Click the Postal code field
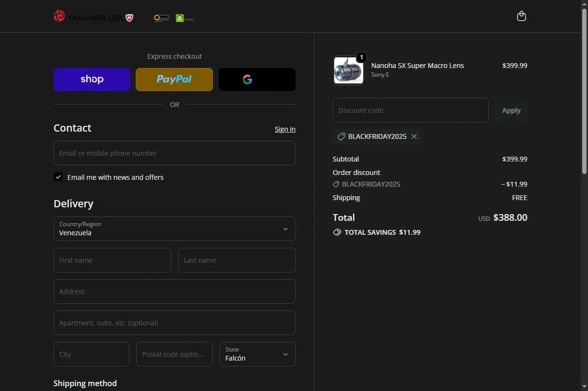Viewport: 588px width, 391px height. pyautogui.click(x=174, y=354)
